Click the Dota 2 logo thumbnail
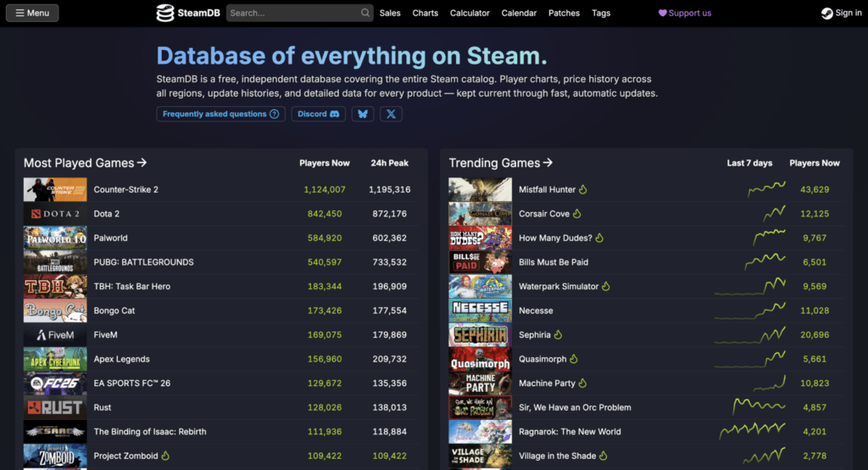The height and width of the screenshot is (470, 868). point(55,214)
